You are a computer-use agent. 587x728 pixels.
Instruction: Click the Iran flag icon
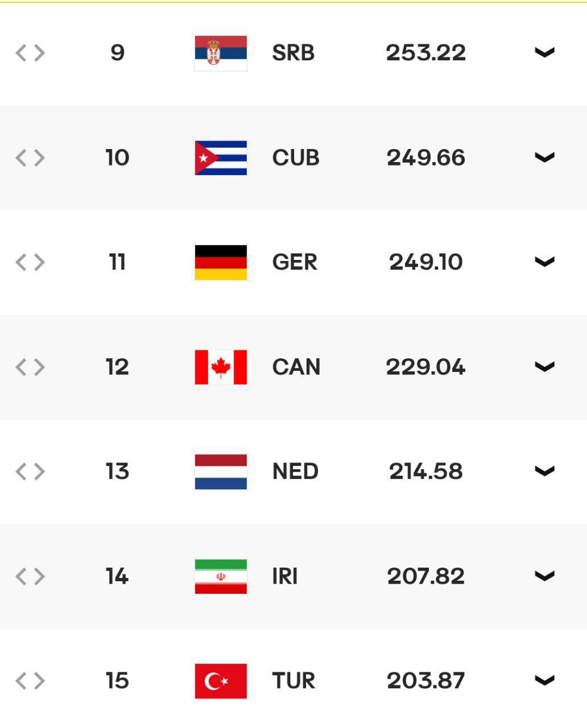coord(221,576)
